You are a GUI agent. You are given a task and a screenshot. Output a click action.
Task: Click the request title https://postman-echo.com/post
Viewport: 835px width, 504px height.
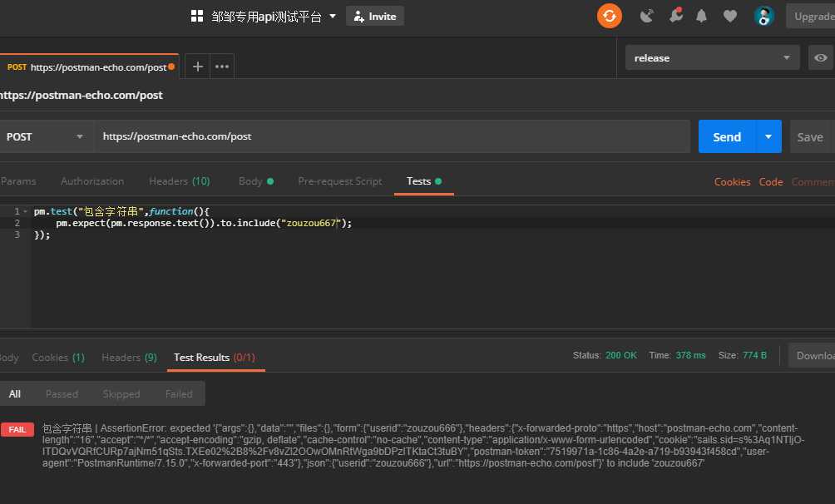click(x=81, y=95)
